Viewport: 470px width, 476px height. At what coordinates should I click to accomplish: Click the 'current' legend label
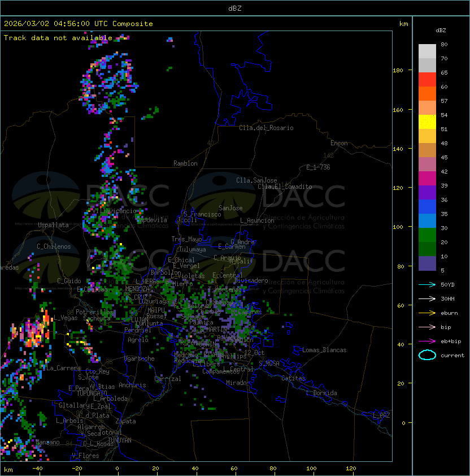pos(452,355)
